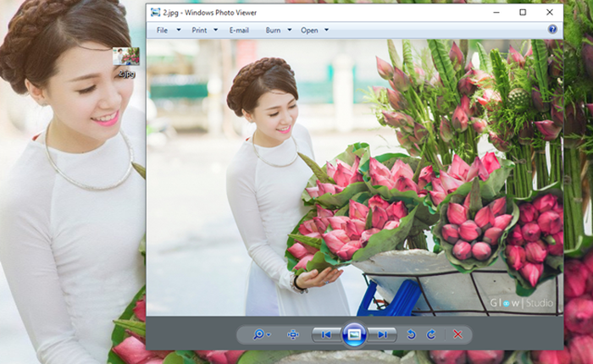
Task: Delete the photo with red X
Action: 458,334
